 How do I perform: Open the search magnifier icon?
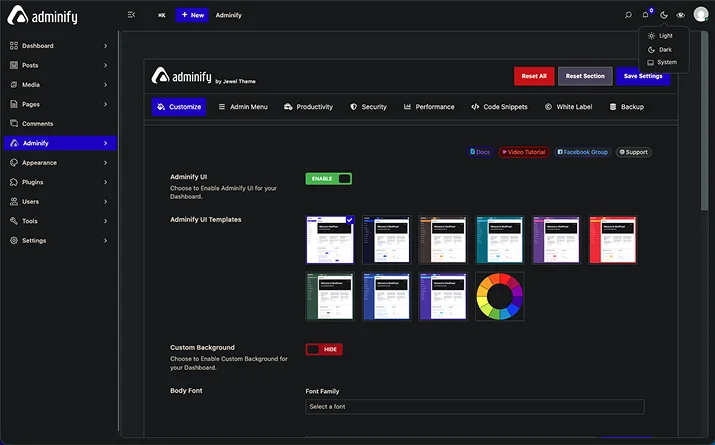click(628, 15)
